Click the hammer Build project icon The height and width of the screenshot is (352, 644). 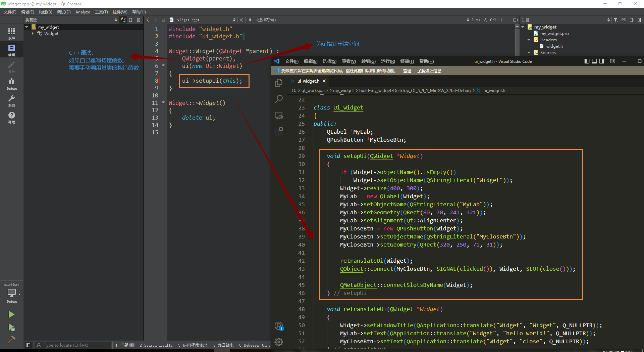pyautogui.click(x=11, y=340)
